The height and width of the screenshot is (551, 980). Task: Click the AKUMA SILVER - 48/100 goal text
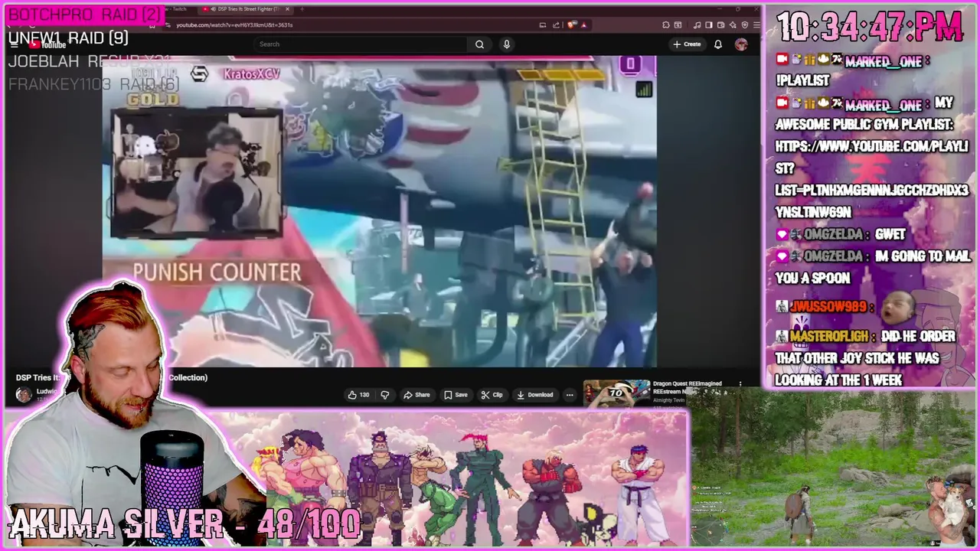click(185, 524)
